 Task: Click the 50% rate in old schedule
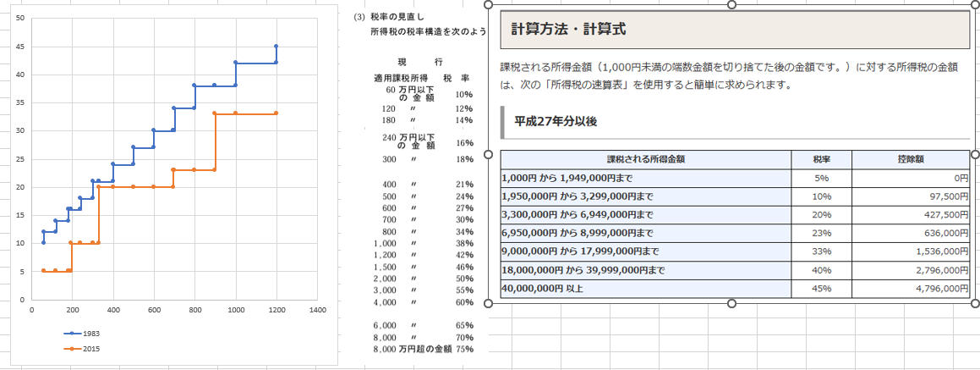464,279
